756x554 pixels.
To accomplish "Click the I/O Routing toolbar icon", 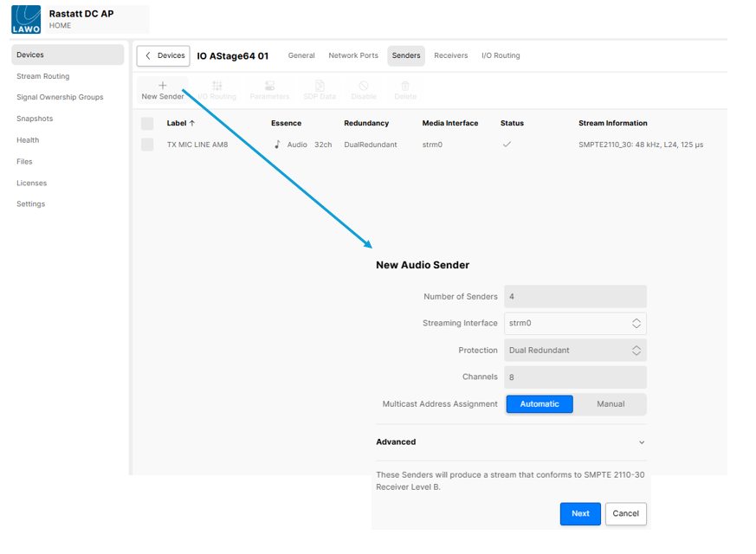I will [216, 86].
